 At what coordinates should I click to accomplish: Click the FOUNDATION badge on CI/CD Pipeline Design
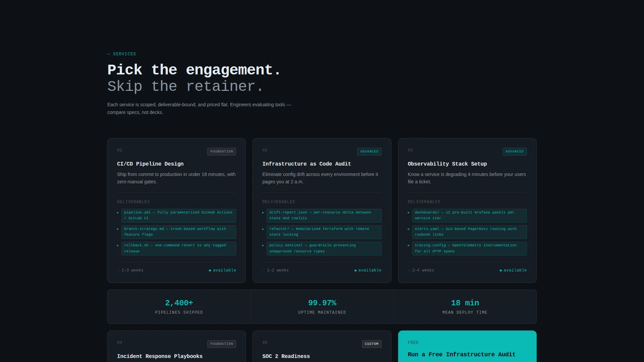coord(221,152)
